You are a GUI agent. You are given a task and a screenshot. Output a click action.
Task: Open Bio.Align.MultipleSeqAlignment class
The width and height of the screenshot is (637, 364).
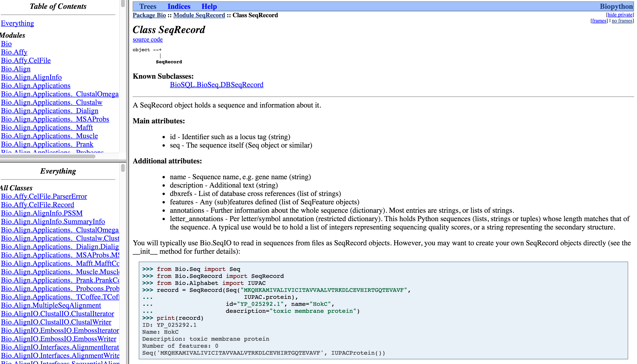pos(51,305)
